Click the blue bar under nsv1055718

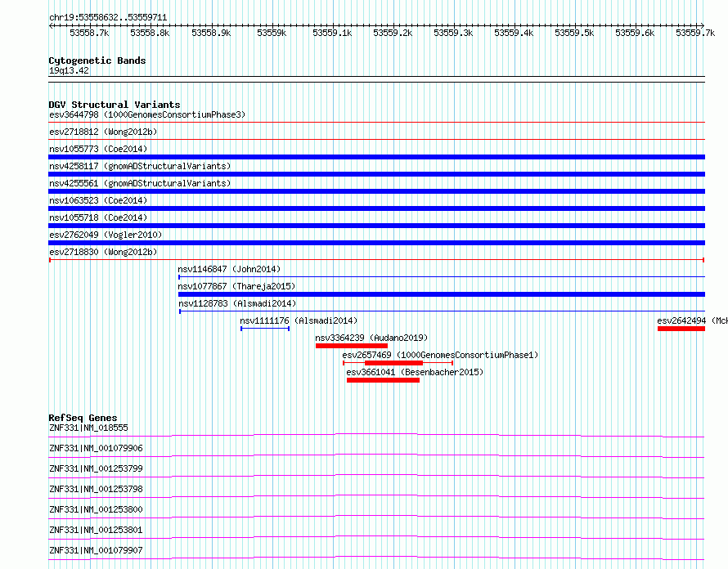376,226
